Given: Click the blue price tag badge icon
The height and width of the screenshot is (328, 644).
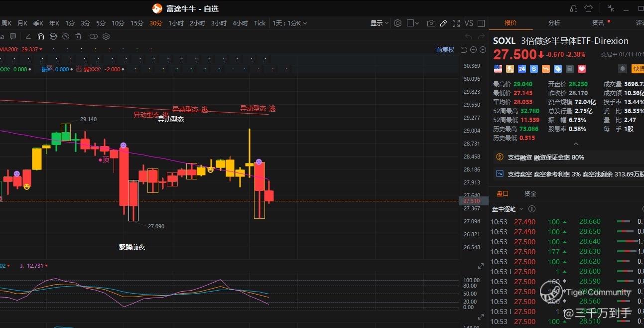Looking at the screenshot, I should pos(558,69).
